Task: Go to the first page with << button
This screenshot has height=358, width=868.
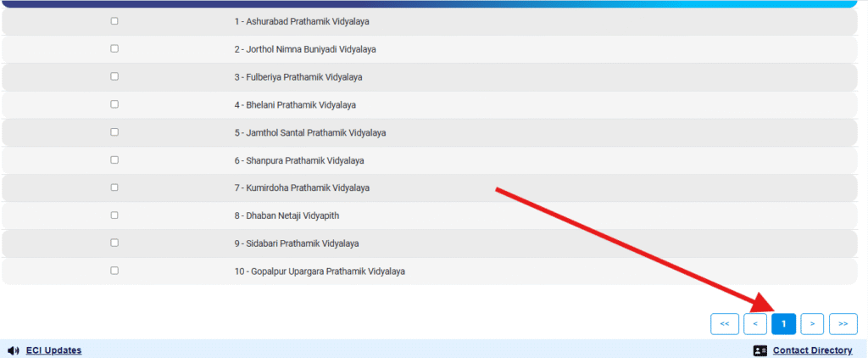Action: click(724, 323)
